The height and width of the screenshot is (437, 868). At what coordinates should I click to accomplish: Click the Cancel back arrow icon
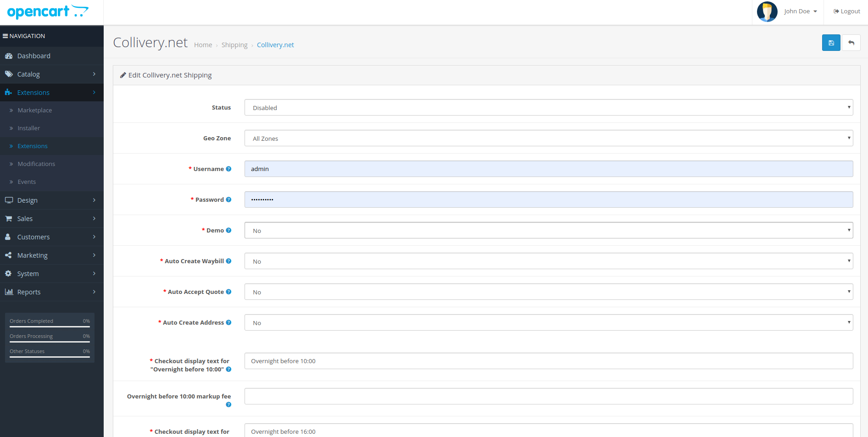click(851, 43)
